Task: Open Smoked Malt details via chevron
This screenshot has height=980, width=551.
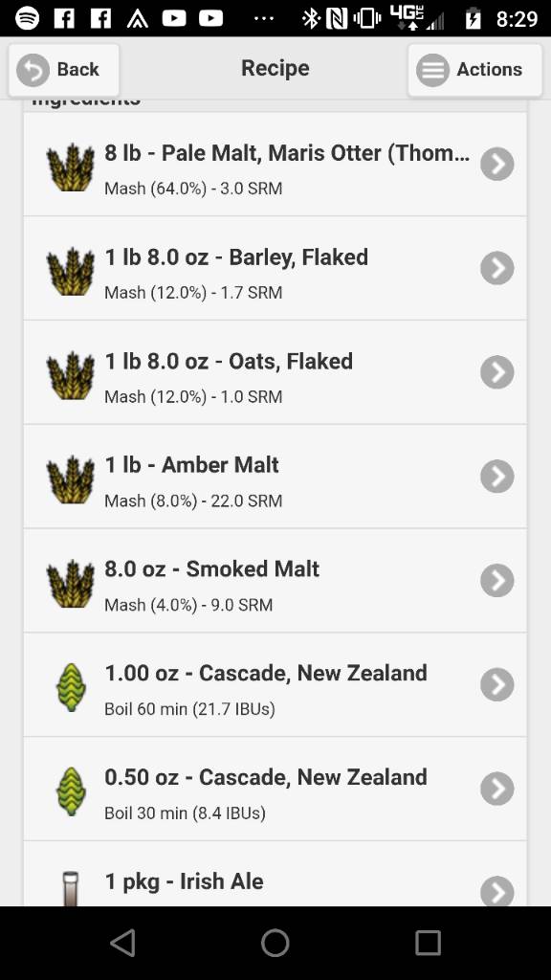Action: click(497, 580)
